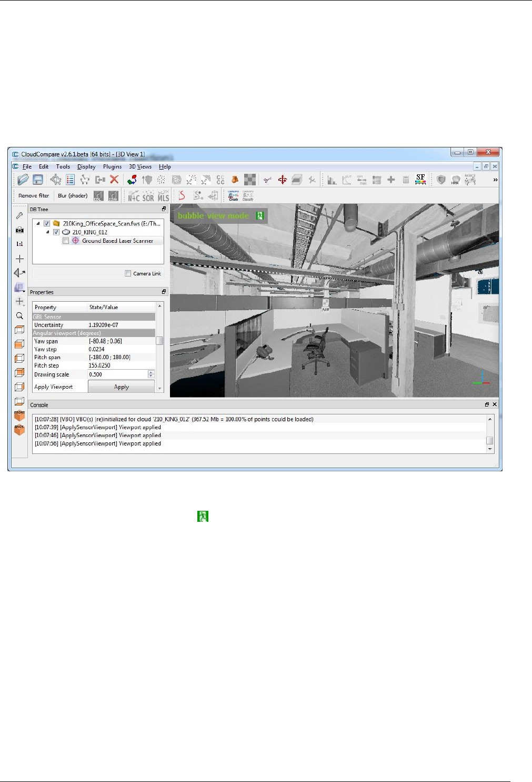Click the Drawing scale value field
532x782 pixels.
pos(118,374)
